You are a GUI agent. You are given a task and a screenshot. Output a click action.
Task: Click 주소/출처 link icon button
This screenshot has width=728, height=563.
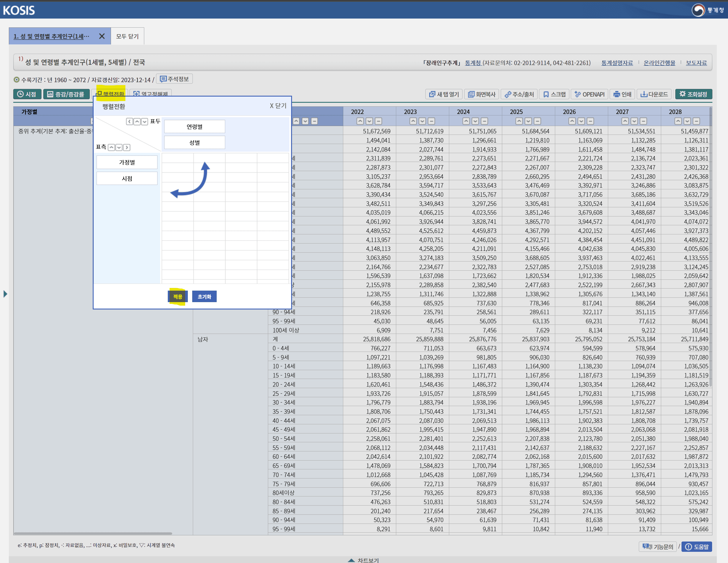519,94
